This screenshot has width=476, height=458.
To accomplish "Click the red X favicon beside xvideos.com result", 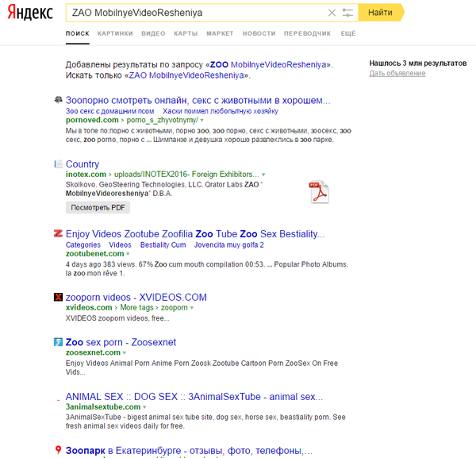I will click(58, 298).
